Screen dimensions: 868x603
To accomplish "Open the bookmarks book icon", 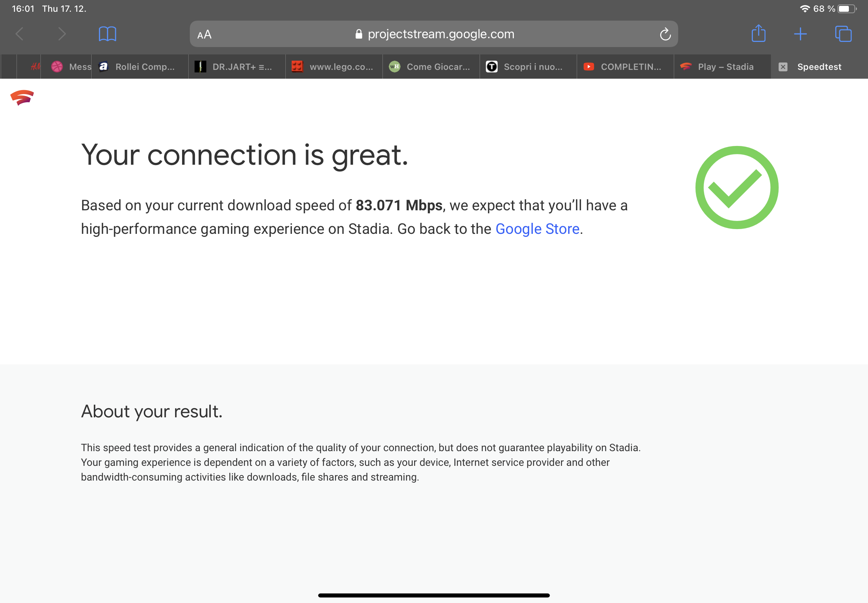I will [107, 34].
